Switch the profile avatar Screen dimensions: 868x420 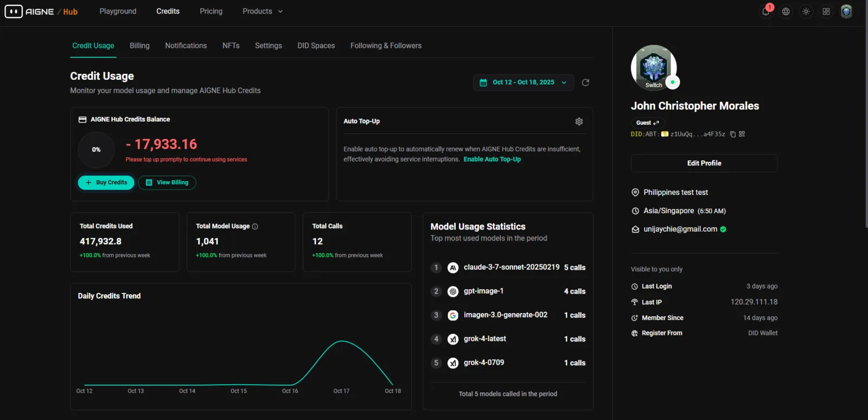tap(654, 68)
